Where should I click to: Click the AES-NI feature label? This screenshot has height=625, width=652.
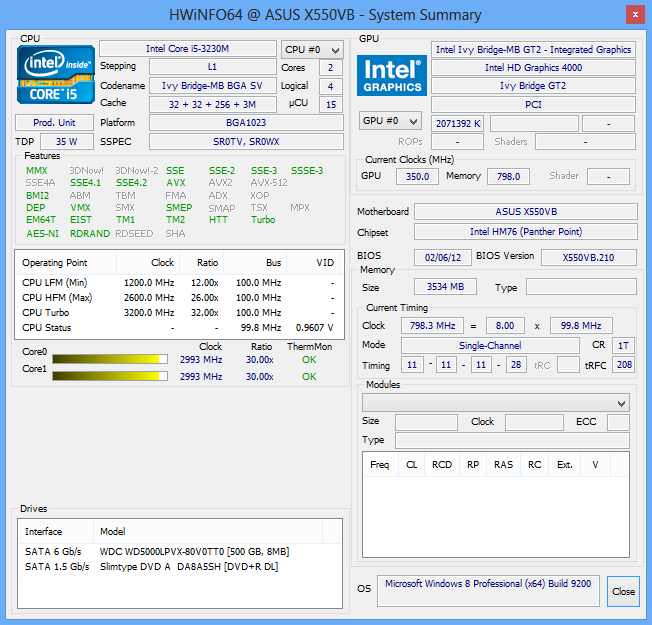(x=42, y=234)
